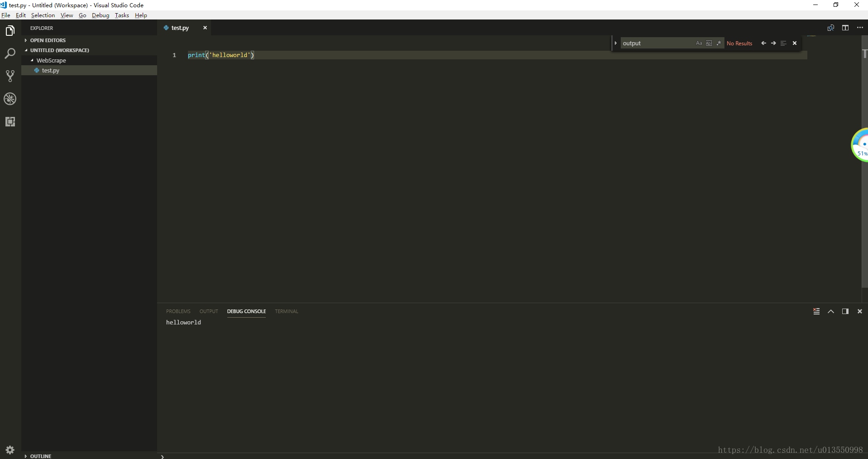Click the Explorer panel title

coord(42,28)
